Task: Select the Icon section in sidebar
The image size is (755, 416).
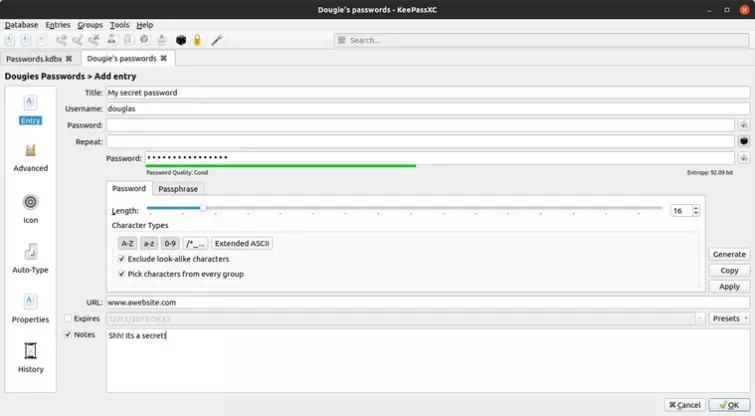Action: (x=30, y=208)
